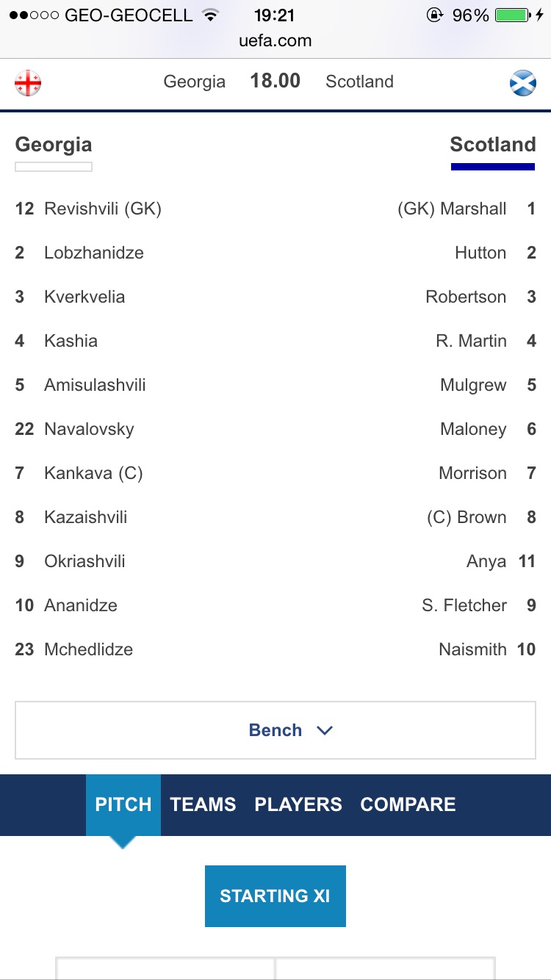Screen dimensions: 551x980
Task: Select the PLAYERS tab
Action: (298, 804)
